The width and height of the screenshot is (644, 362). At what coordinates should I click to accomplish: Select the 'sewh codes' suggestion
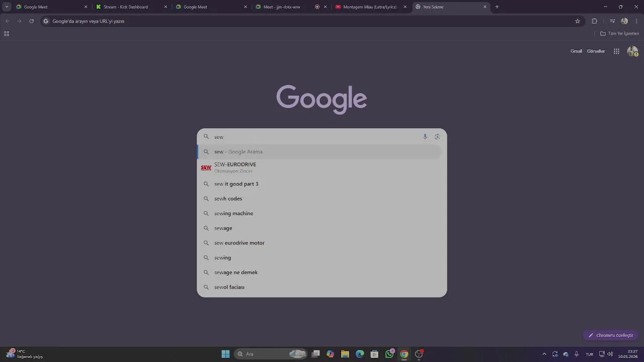(x=320, y=199)
